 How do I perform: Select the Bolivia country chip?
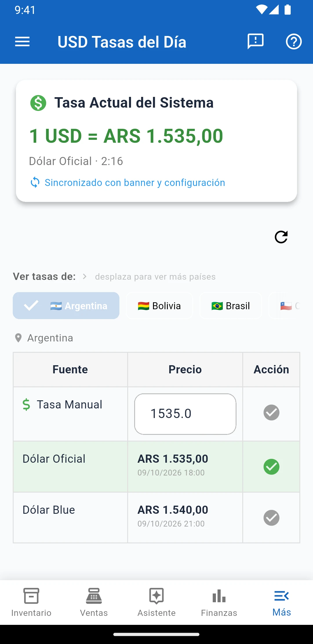pyautogui.click(x=159, y=306)
